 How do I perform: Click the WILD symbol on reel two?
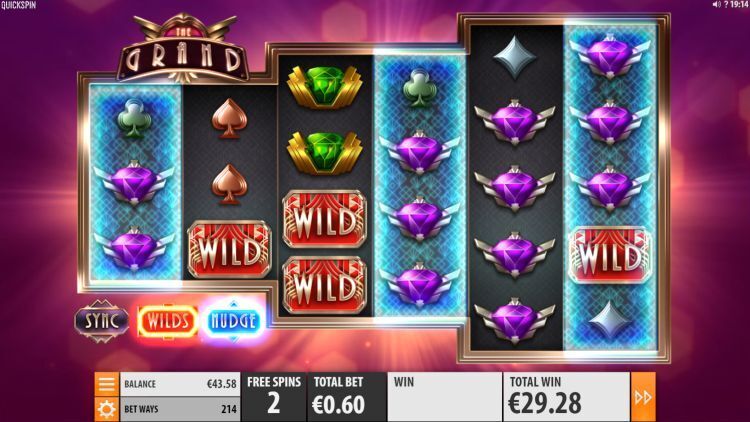(230, 249)
